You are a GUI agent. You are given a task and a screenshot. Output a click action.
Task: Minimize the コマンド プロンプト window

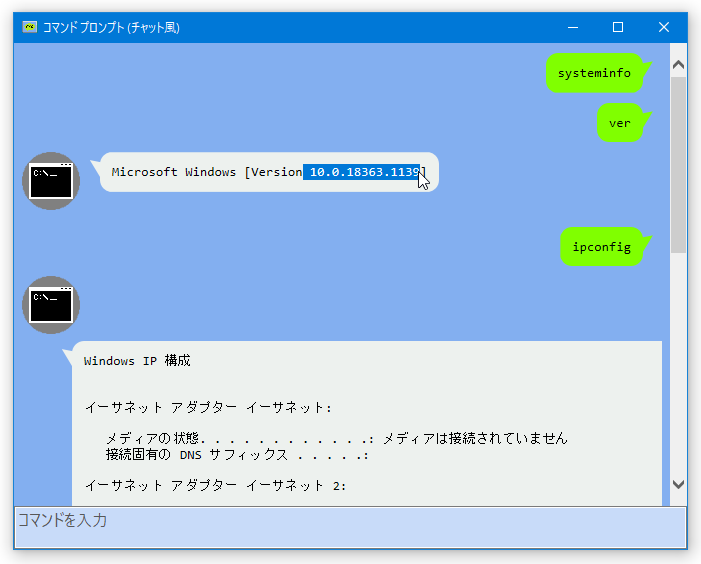pyautogui.click(x=573, y=27)
